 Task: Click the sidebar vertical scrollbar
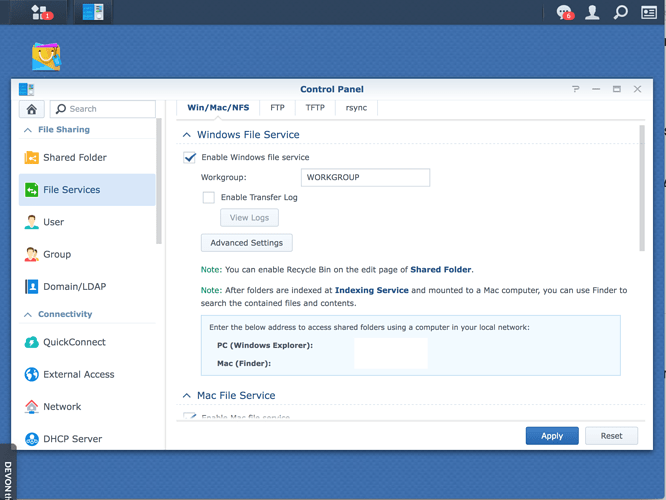[x=159, y=181]
